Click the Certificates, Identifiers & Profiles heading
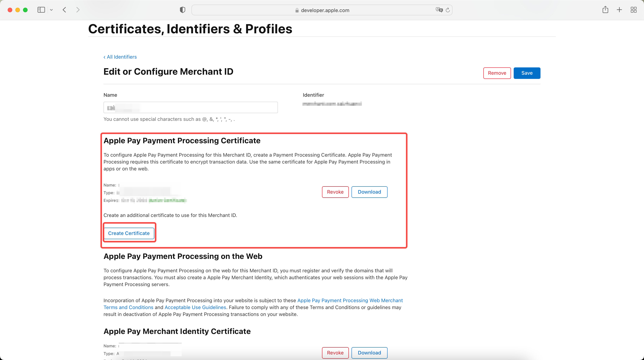Screen dimensions: 644x360 (190, 29)
